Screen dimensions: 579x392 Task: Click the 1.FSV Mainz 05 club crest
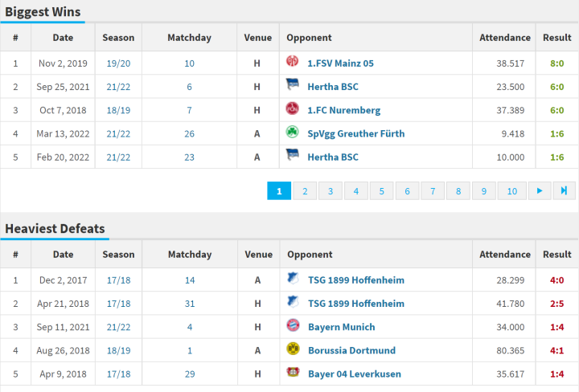293,63
